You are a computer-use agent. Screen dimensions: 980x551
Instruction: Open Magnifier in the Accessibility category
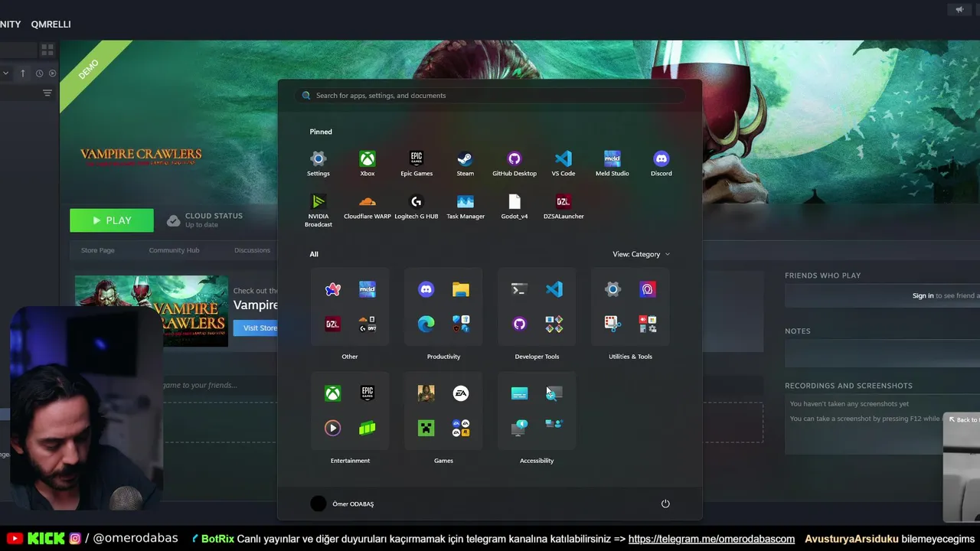pyautogui.click(x=554, y=393)
